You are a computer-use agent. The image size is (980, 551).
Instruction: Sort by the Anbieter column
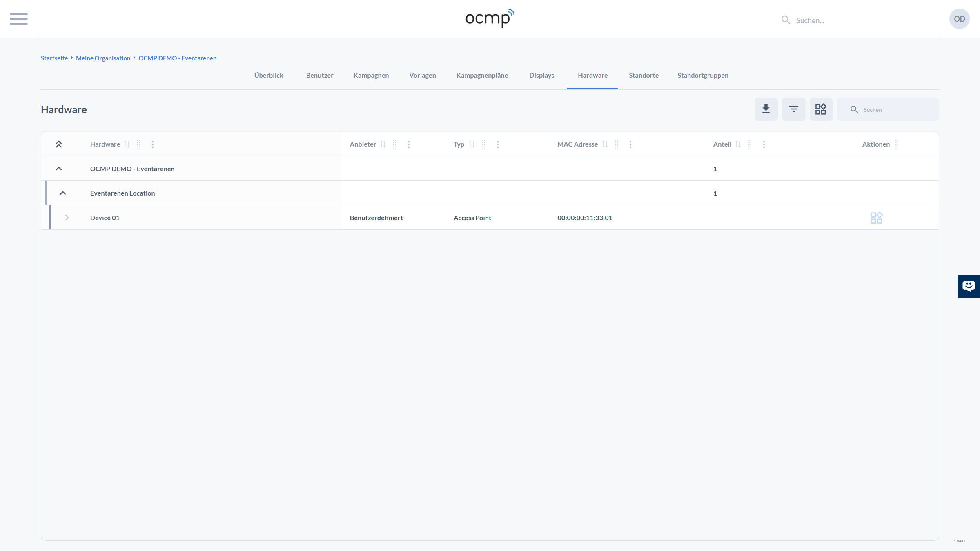pos(383,144)
